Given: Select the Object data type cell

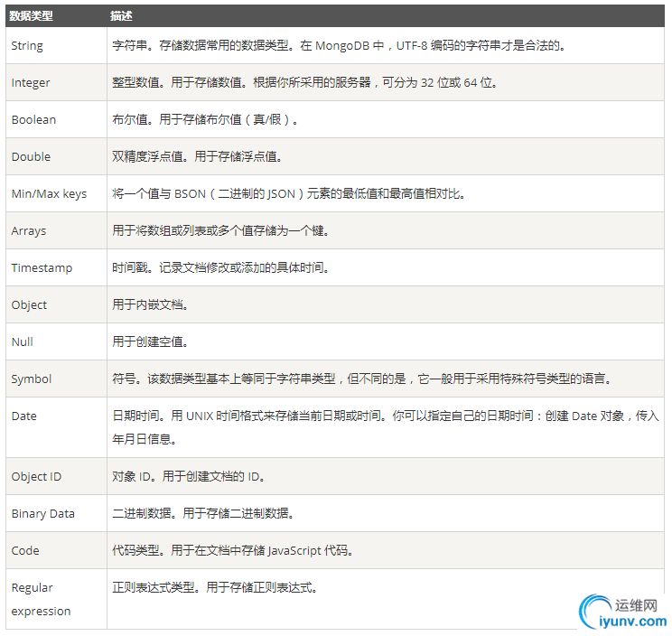Looking at the screenshot, I should tap(56, 304).
